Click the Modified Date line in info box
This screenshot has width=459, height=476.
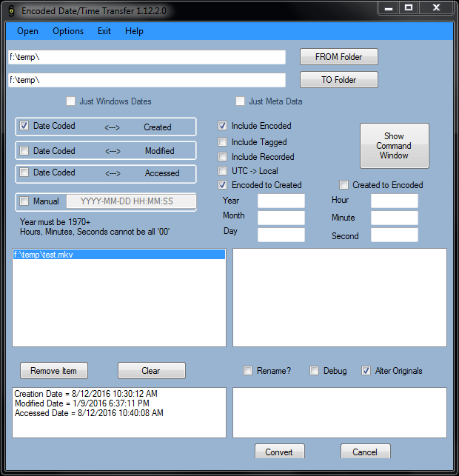coord(82,403)
